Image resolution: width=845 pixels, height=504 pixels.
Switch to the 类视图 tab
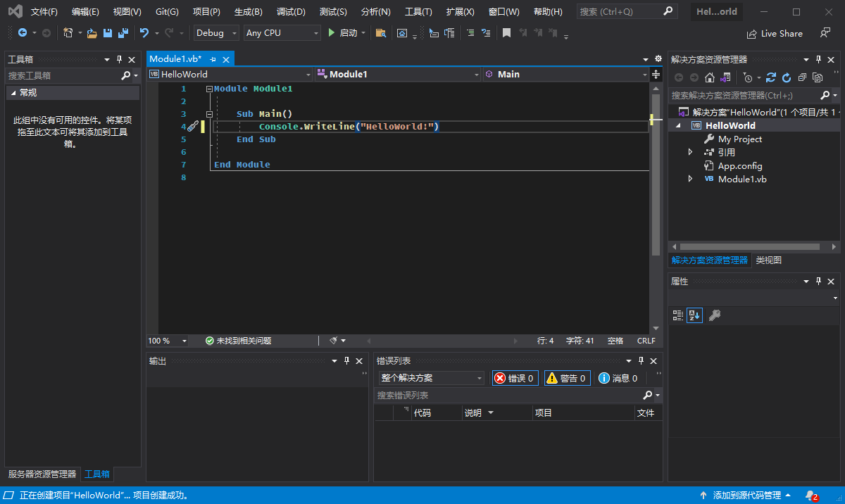pos(768,260)
